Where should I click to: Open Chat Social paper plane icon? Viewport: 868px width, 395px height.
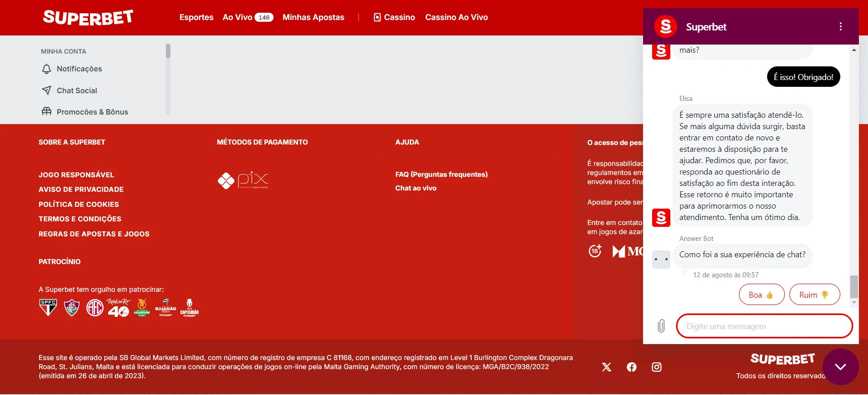(46, 90)
